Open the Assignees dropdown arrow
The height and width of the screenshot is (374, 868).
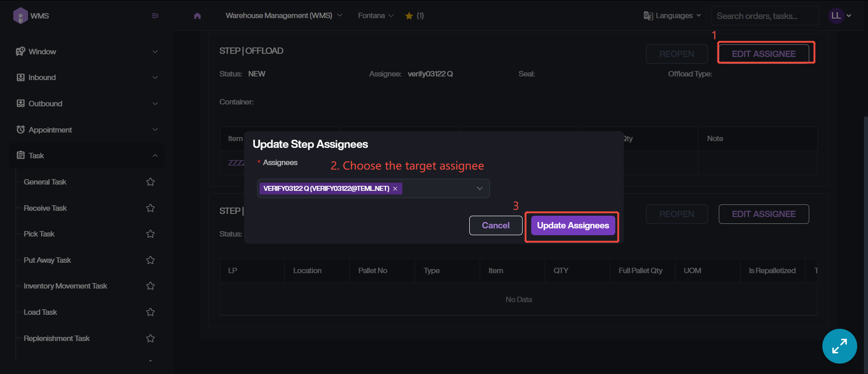[480, 189]
